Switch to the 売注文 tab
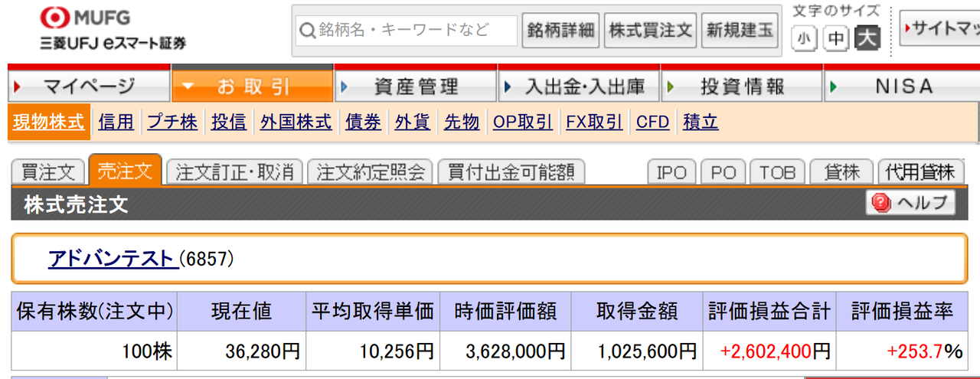This screenshot has width=980, height=379. (x=126, y=170)
